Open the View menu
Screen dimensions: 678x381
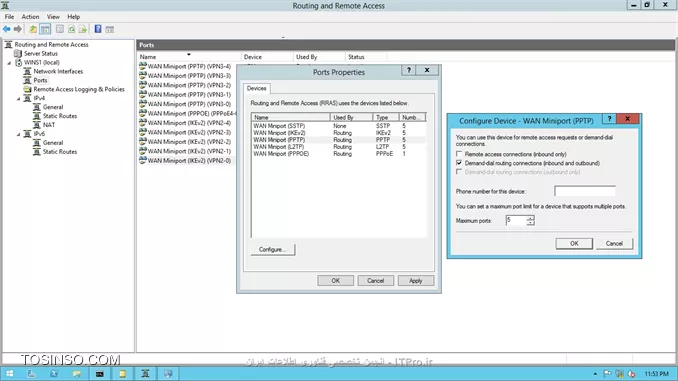53,16
